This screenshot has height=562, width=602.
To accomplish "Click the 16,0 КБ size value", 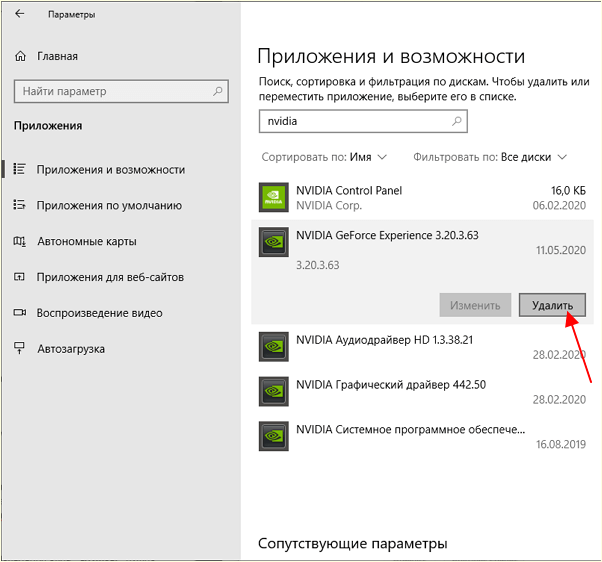I will pyautogui.click(x=568, y=190).
